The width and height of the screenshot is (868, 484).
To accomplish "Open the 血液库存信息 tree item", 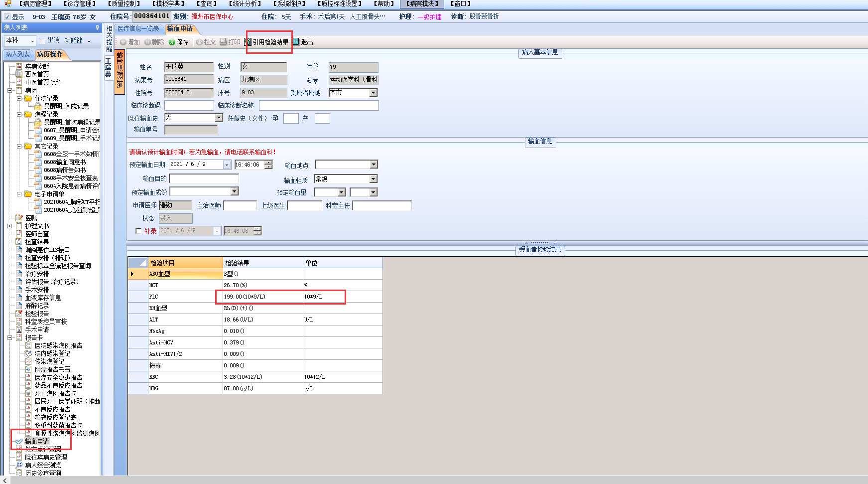I will pyautogui.click(x=43, y=298).
